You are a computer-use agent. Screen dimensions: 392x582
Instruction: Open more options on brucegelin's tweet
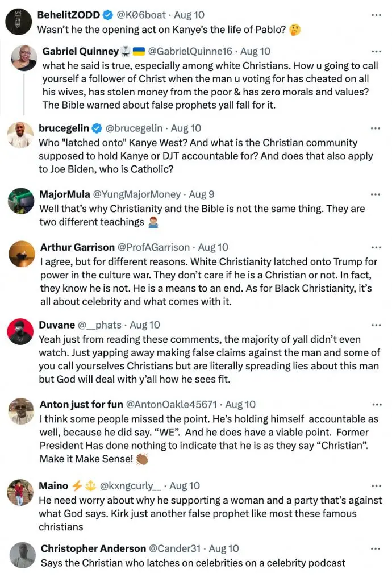coord(376,128)
